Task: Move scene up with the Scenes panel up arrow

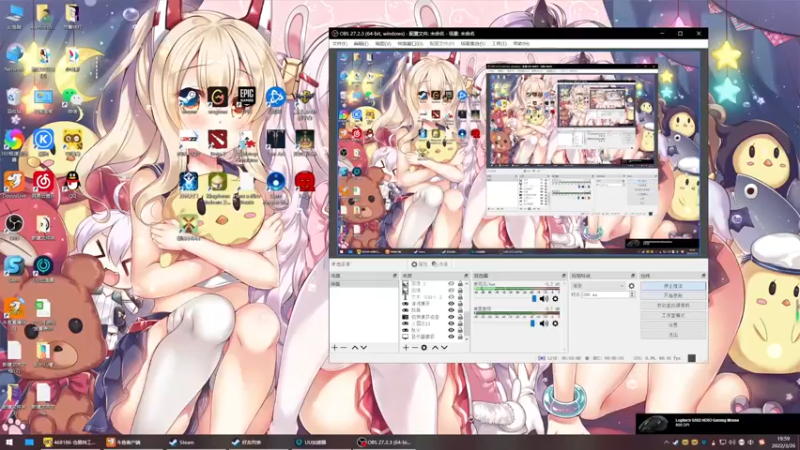Action: 355,347
